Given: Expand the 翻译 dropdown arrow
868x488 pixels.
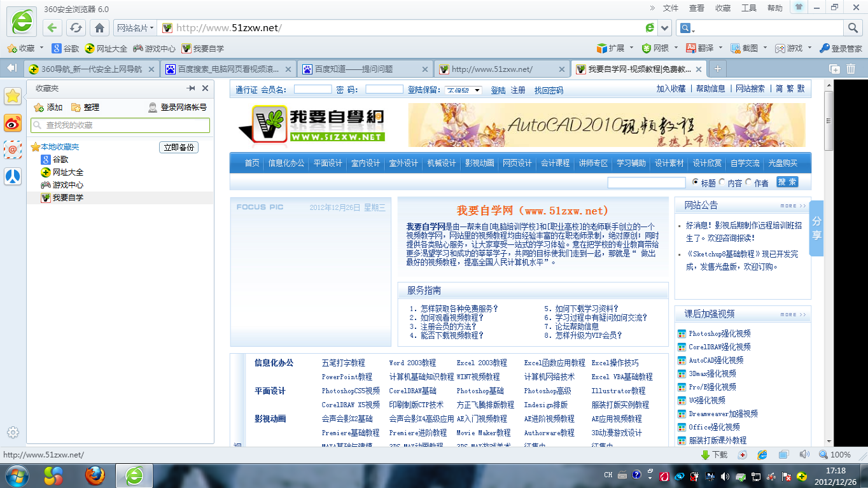Looking at the screenshot, I should coord(720,48).
